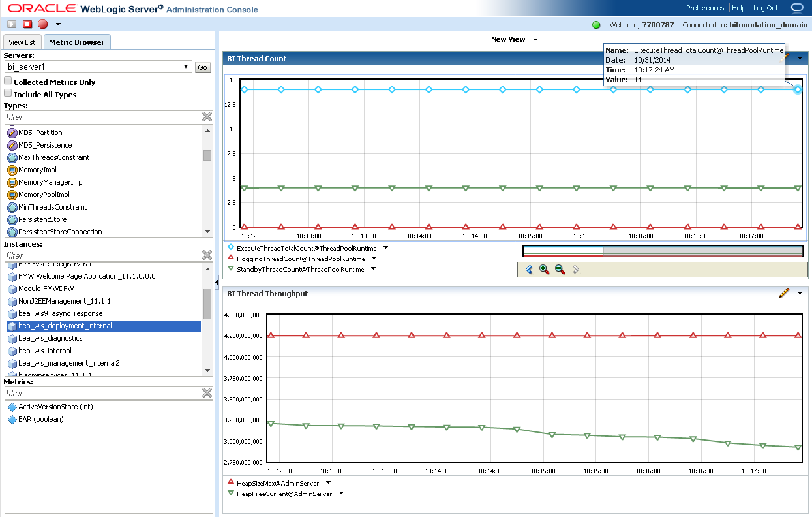The image size is (812, 517).
Task: Click the MemoryManagerImpl type icon
Action: [12, 182]
